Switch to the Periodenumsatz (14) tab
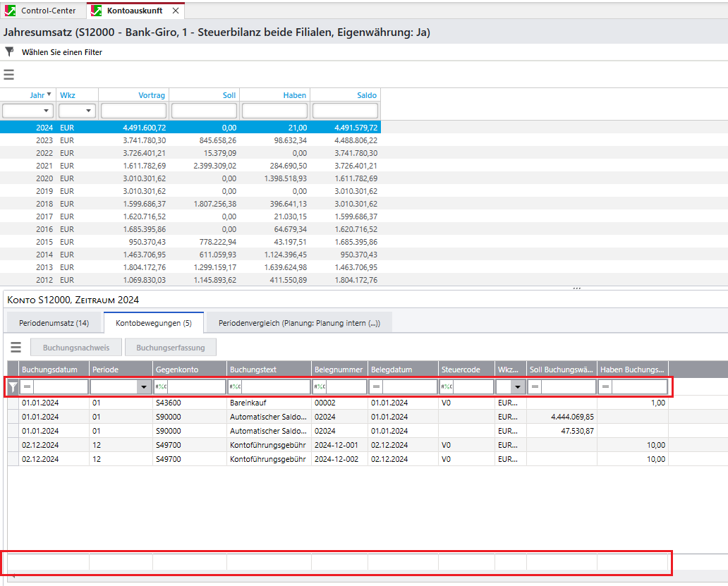 55,323
